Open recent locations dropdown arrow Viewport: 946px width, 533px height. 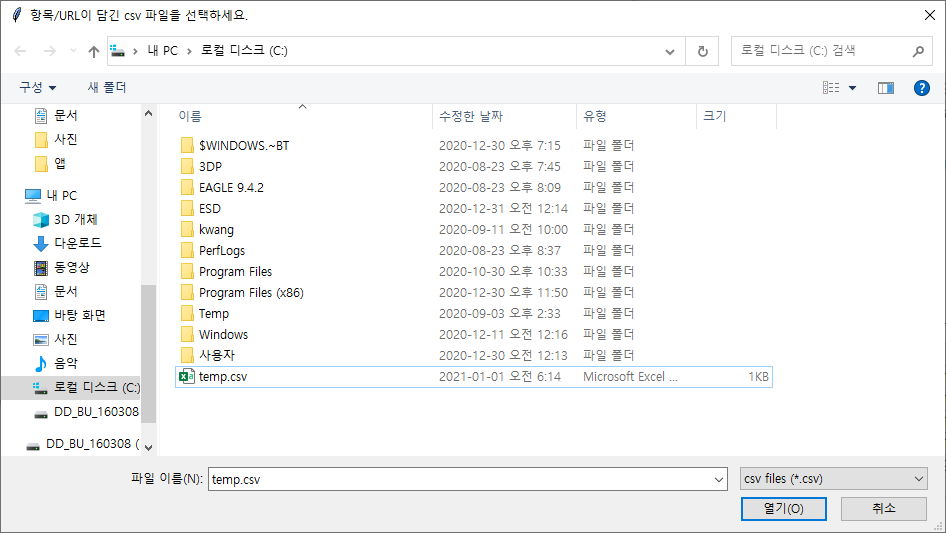point(74,51)
